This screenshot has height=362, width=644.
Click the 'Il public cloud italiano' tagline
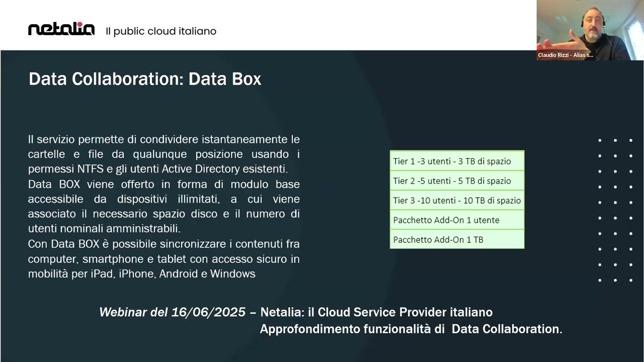click(x=161, y=31)
